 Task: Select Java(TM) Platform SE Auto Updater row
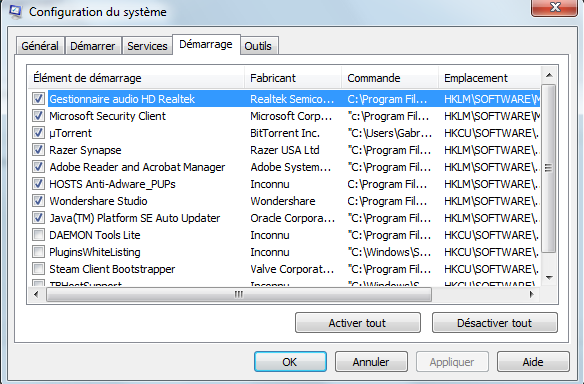click(x=284, y=218)
